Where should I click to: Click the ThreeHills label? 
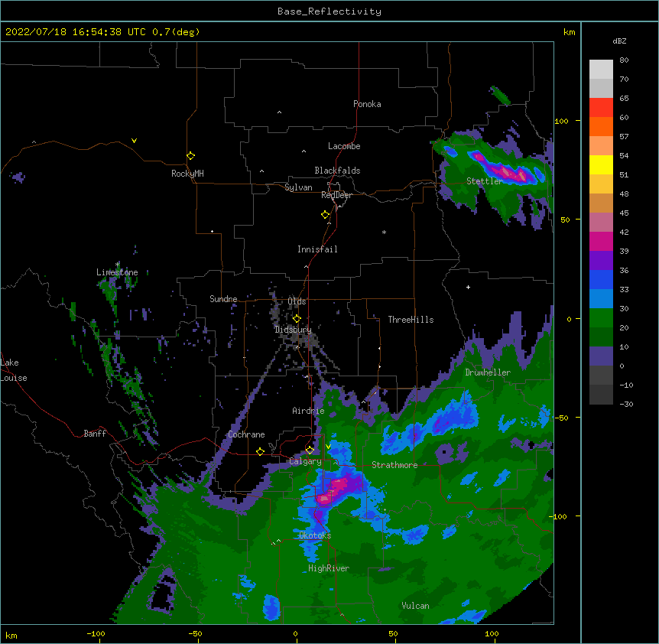[411, 320]
